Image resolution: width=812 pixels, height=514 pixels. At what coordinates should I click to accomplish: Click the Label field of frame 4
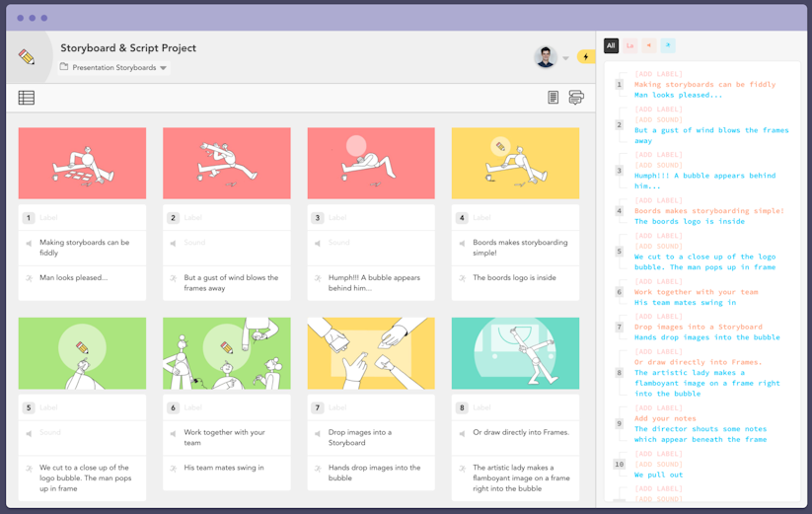pyautogui.click(x=515, y=218)
